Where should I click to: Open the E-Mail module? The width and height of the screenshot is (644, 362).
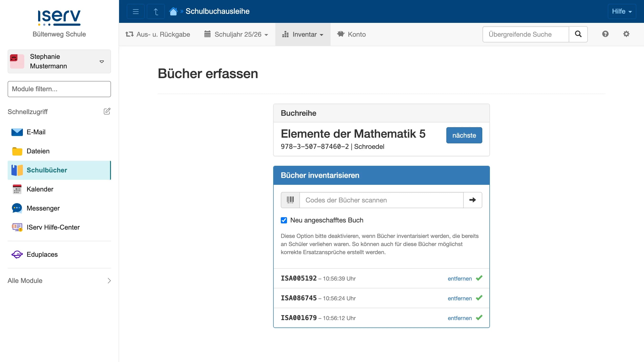(36, 132)
